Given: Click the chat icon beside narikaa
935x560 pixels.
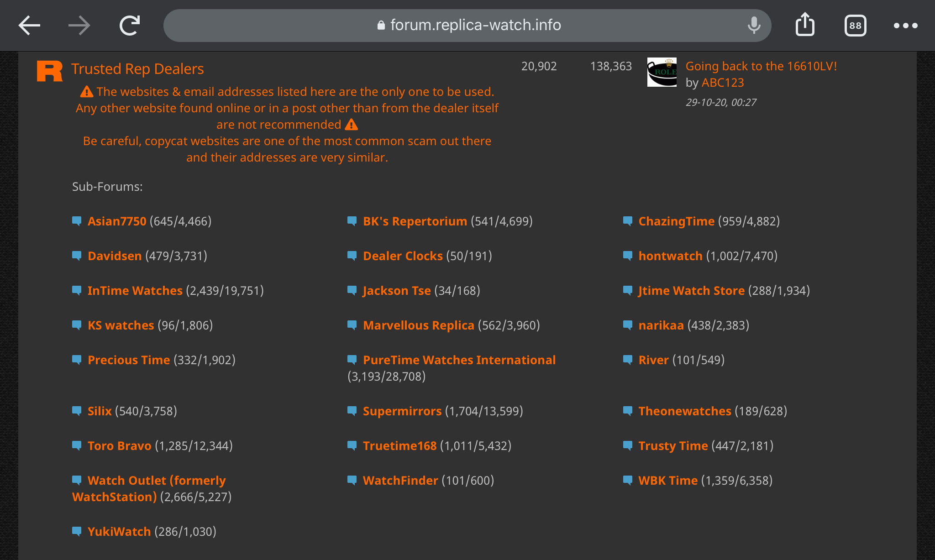Looking at the screenshot, I should click(628, 325).
